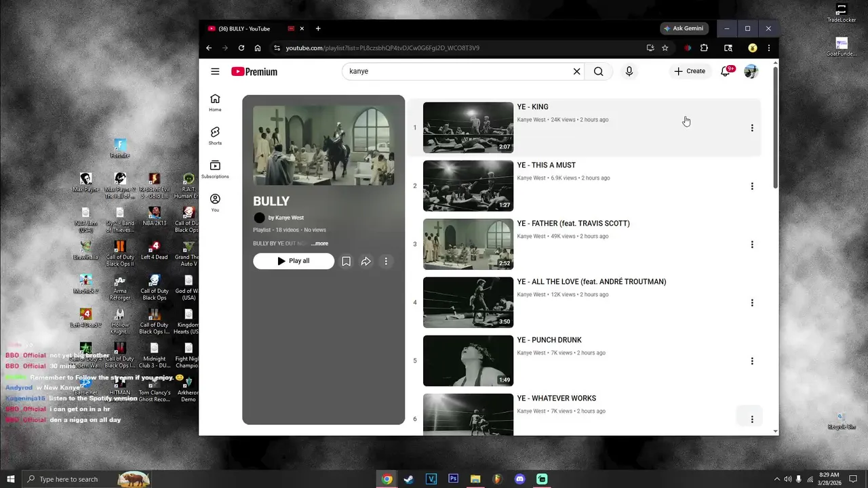Click the YouTube search magnifier button
Viewport: 868px width, 488px height.
click(599, 71)
